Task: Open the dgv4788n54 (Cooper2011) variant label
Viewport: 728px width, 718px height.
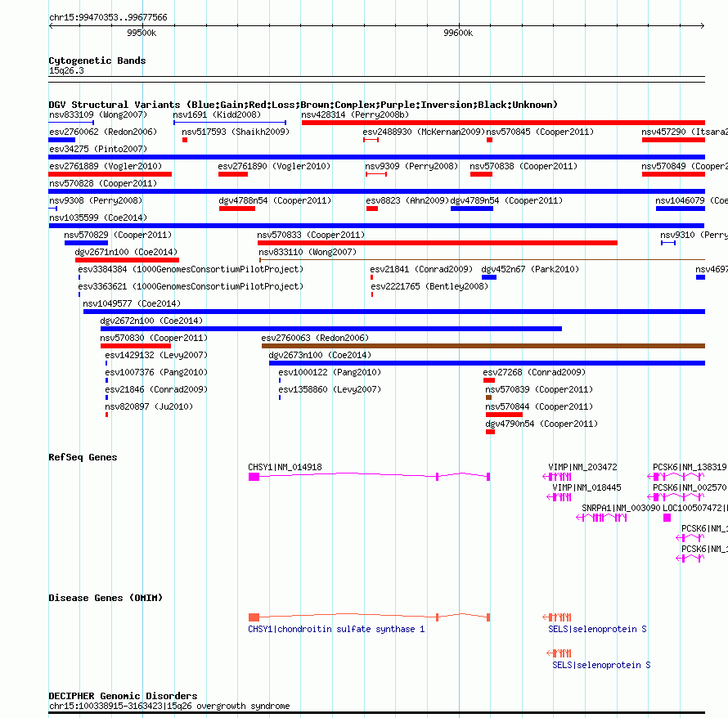Action: tap(275, 200)
